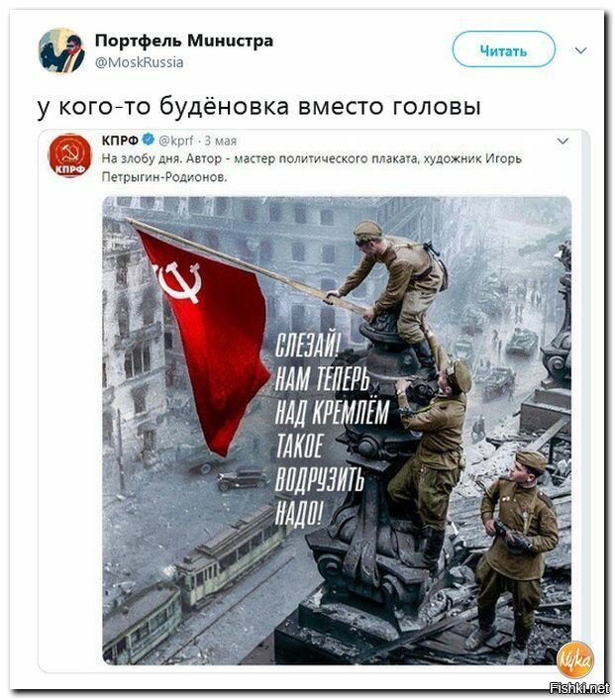Expand the chevron menu beside the Читать button

(580, 50)
